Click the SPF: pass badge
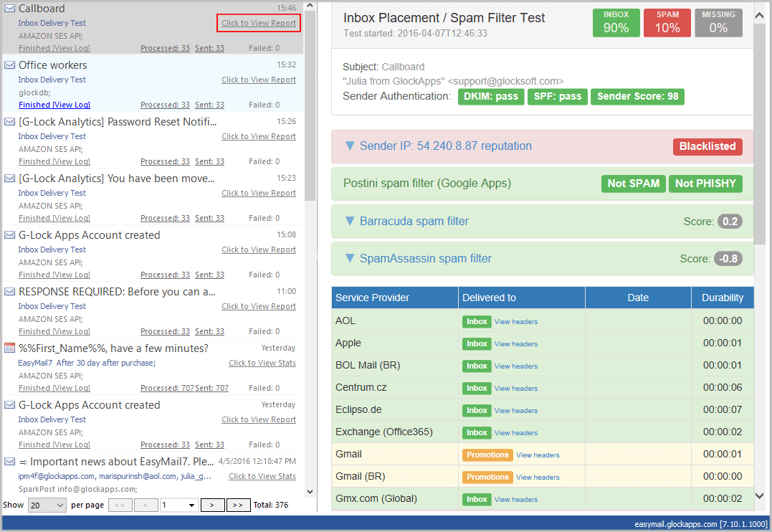 pyautogui.click(x=558, y=97)
